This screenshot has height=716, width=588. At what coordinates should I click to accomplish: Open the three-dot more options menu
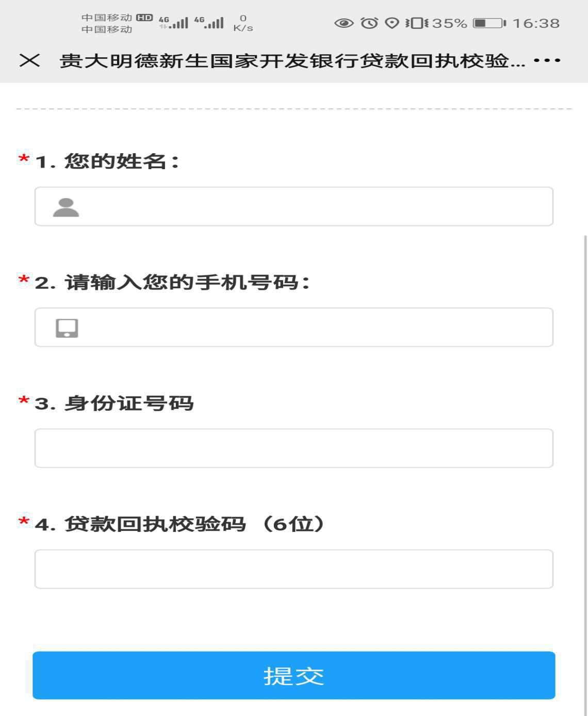tap(547, 61)
